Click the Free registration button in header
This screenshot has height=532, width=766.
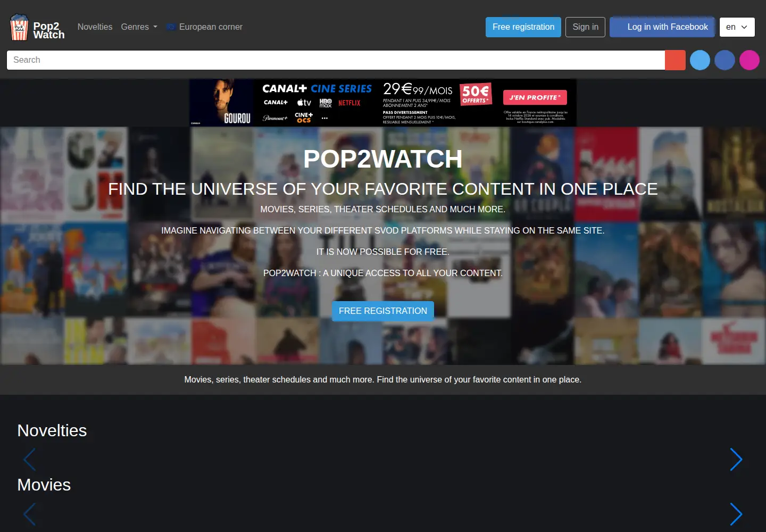click(523, 27)
